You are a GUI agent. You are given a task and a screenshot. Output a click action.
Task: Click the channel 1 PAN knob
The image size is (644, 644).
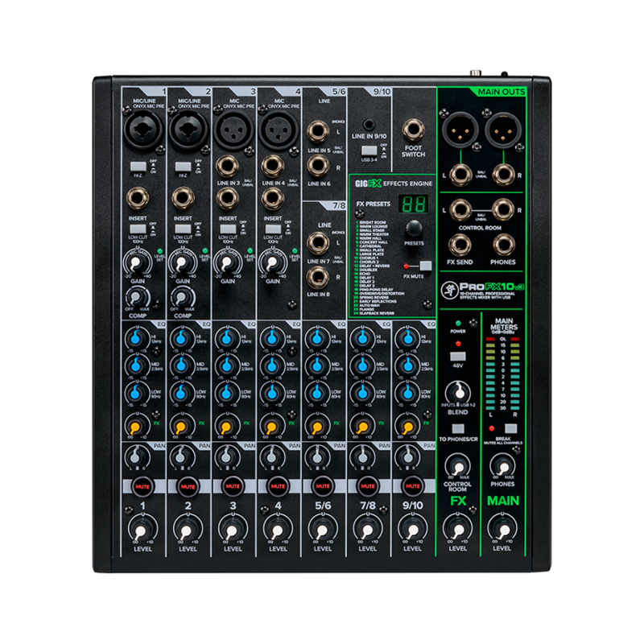137,456
